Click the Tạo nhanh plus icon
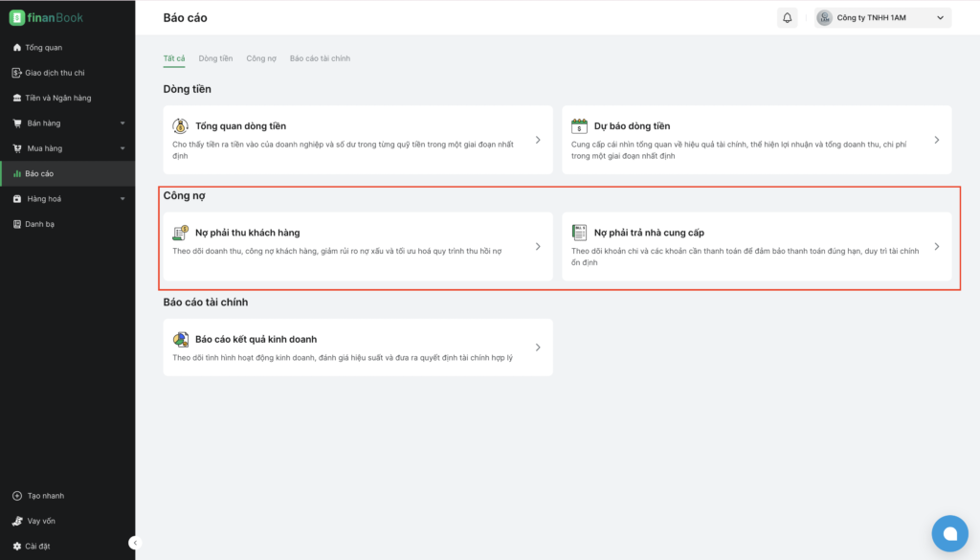Screen dimensions: 980x560 17,496
